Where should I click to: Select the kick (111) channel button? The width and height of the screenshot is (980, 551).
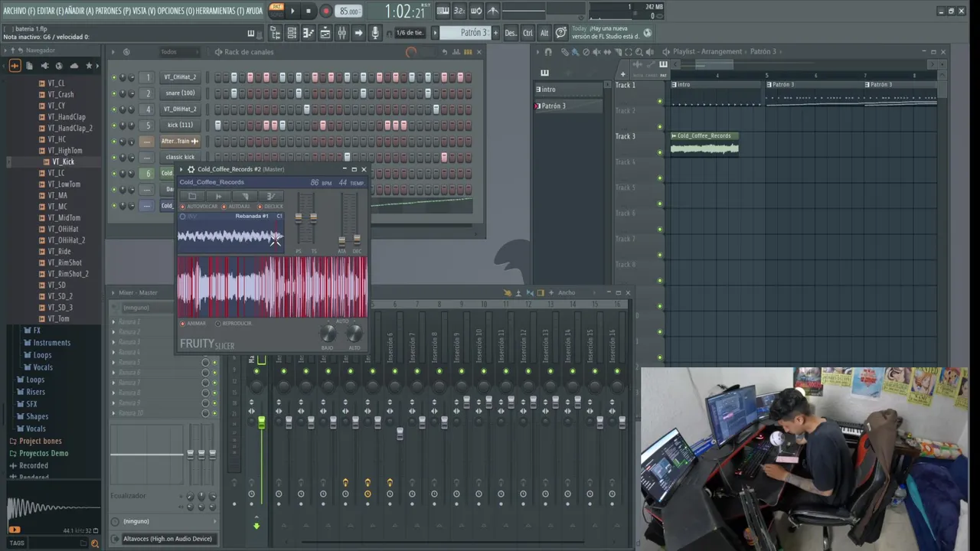pos(180,125)
